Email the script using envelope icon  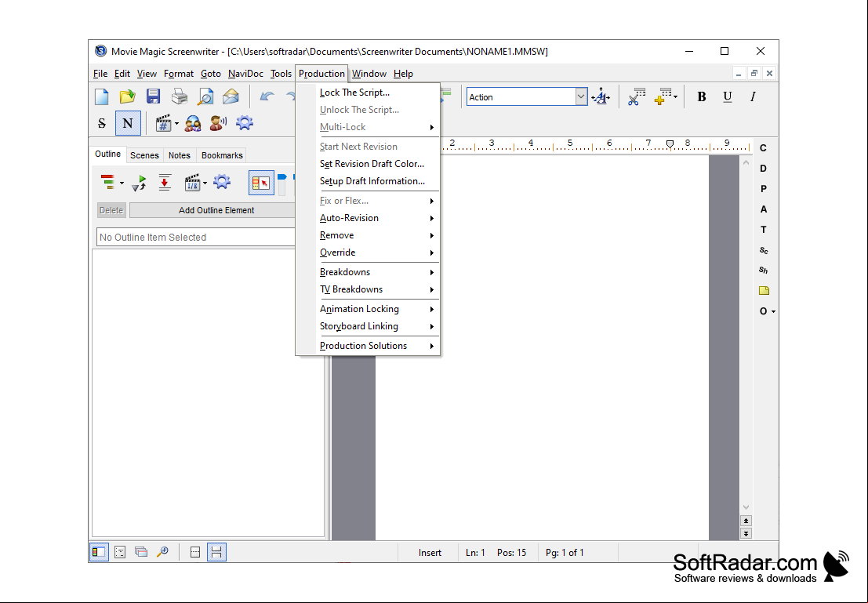click(x=231, y=97)
